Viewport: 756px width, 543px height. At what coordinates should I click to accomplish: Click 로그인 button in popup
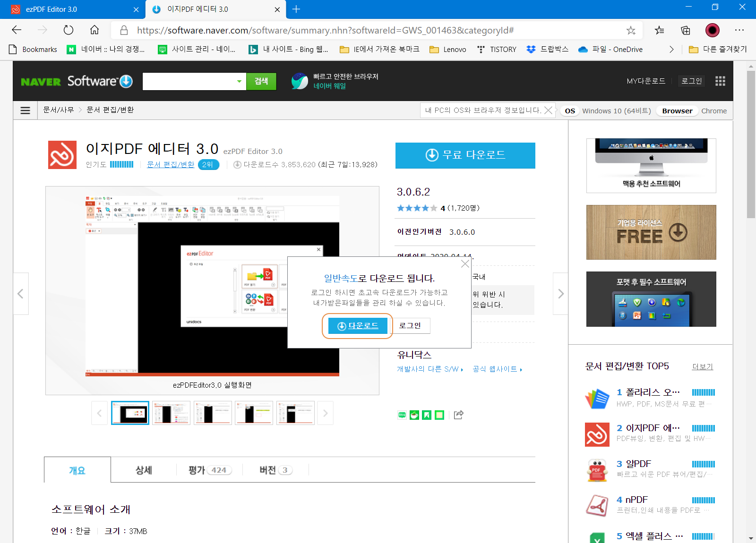(410, 326)
